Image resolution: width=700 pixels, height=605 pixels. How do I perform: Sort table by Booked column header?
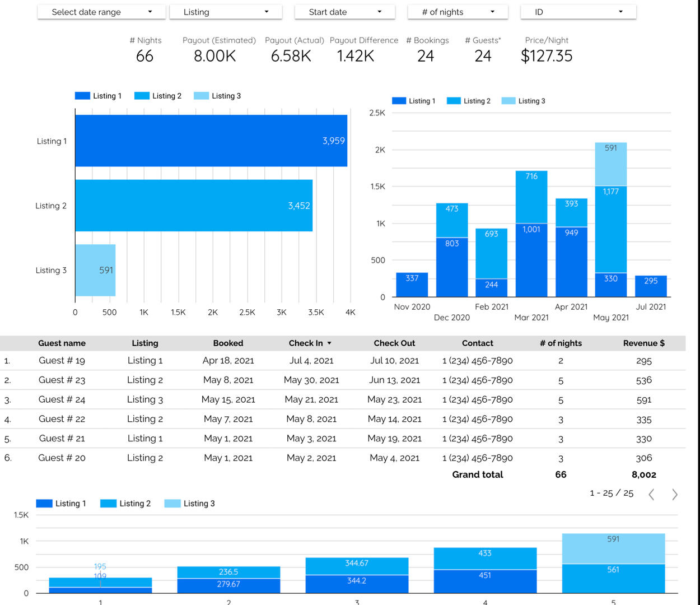click(x=228, y=343)
